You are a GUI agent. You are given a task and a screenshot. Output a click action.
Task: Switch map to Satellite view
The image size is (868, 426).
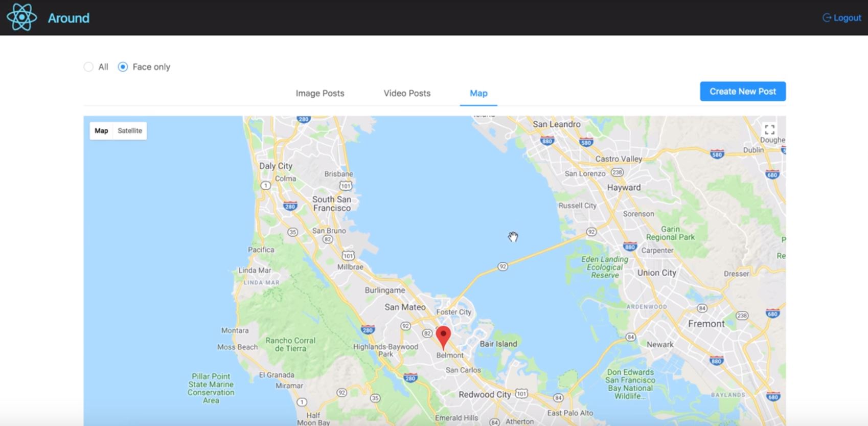(130, 131)
